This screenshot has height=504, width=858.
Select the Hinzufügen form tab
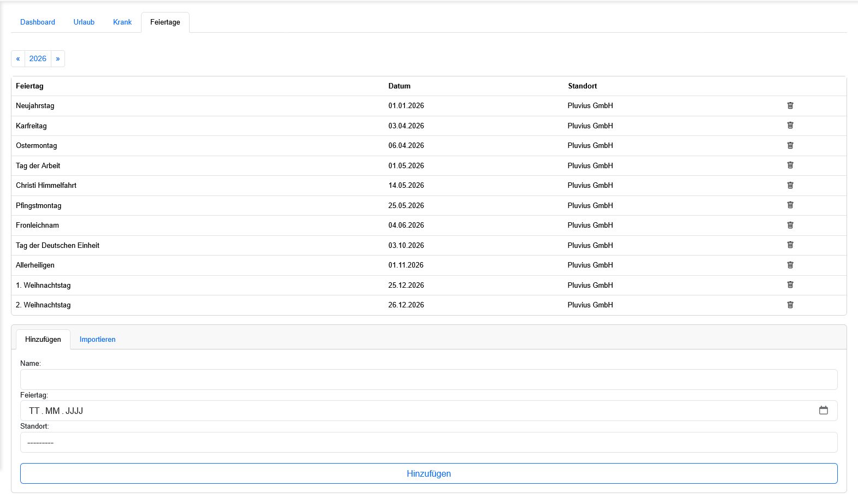click(43, 339)
